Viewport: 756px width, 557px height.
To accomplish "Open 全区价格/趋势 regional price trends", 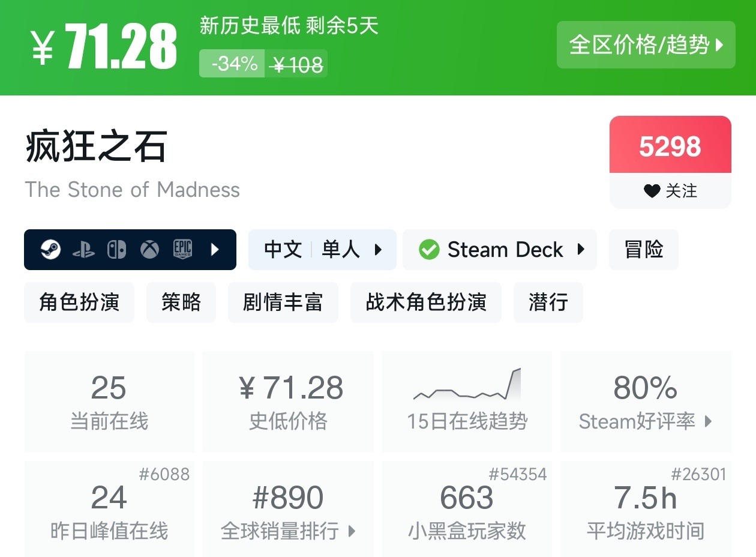I will (646, 45).
